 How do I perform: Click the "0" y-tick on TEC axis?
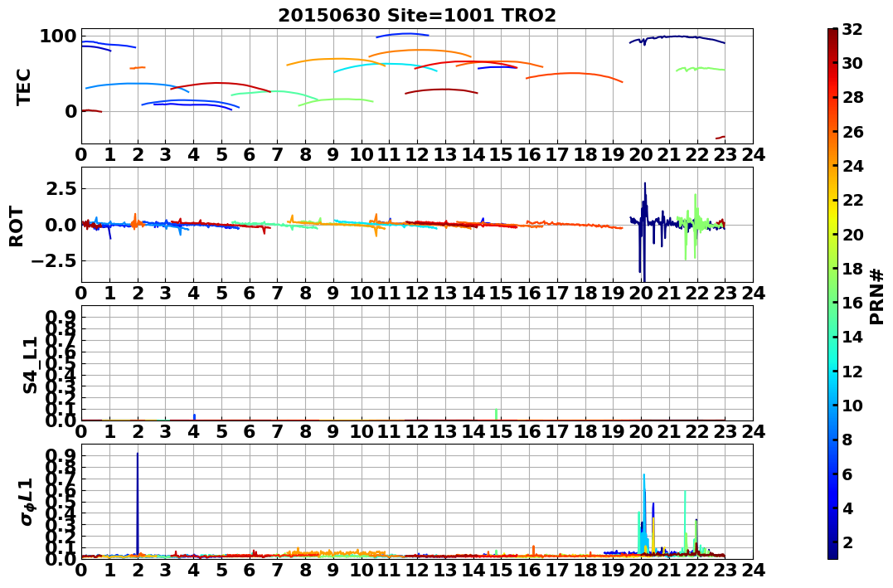pyautogui.click(x=70, y=111)
